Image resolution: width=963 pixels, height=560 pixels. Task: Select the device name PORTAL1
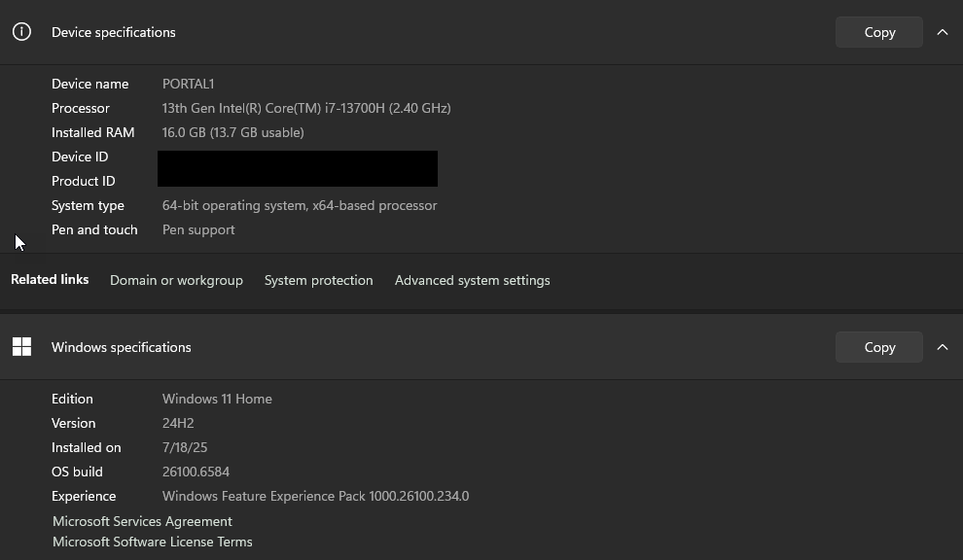(188, 84)
